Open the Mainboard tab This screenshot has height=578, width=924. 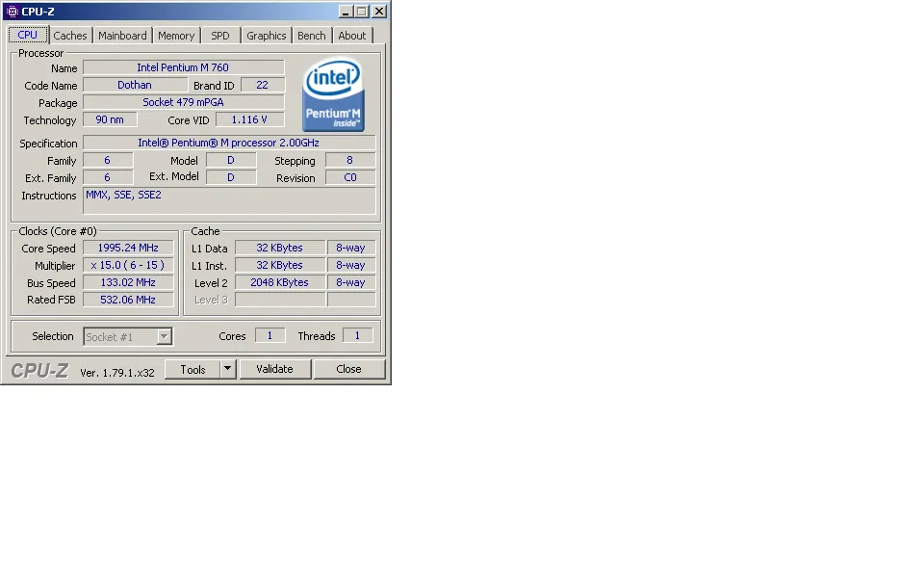point(122,36)
